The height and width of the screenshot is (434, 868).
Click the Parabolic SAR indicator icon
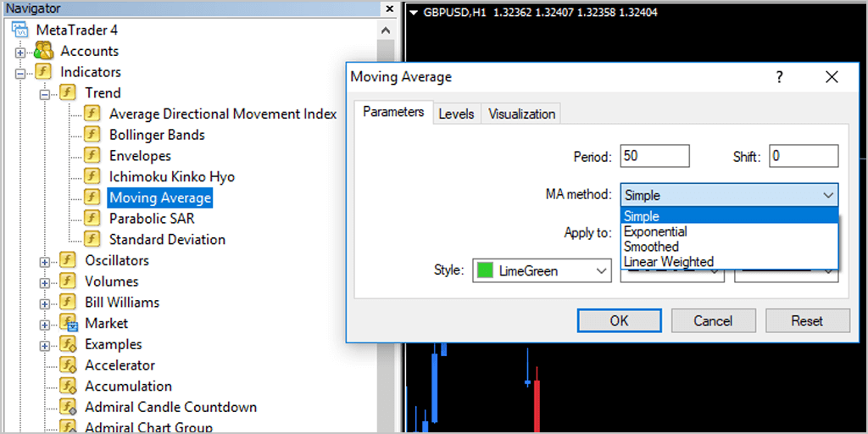click(x=92, y=219)
